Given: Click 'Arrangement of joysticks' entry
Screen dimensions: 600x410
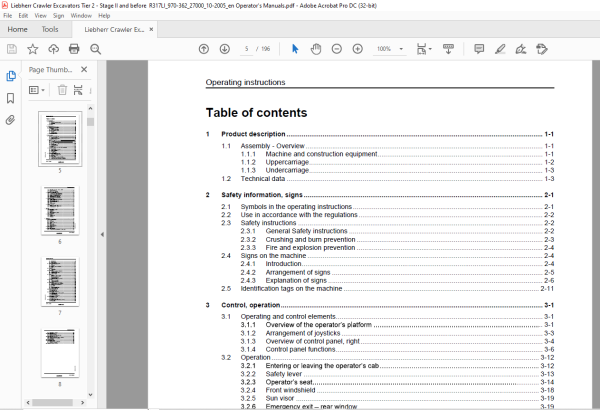Looking at the screenshot, I should [x=303, y=333].
